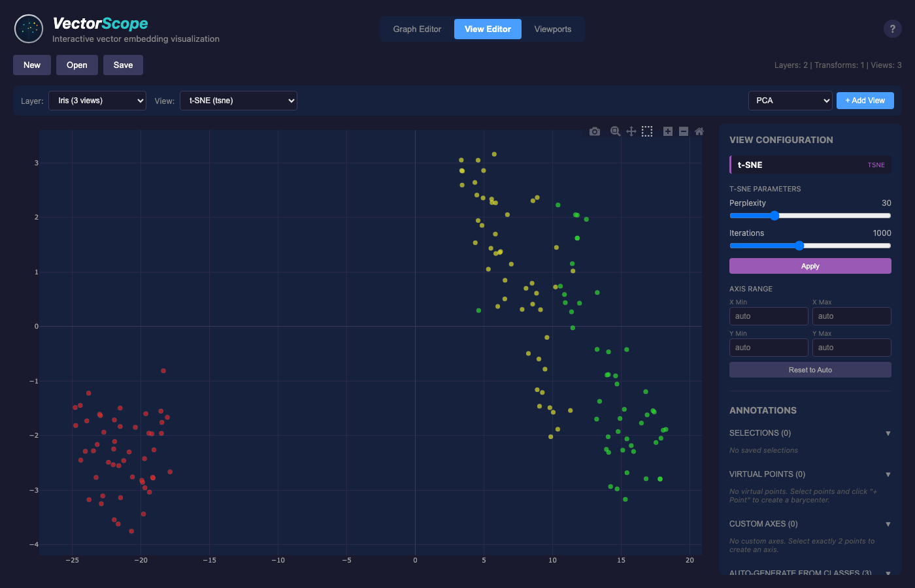Collapse the Custom Axes section arrow

coord(888,524)
